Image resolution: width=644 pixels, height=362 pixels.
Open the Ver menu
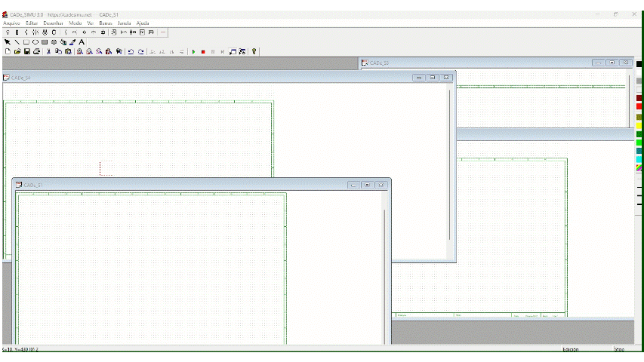[91, 23]
